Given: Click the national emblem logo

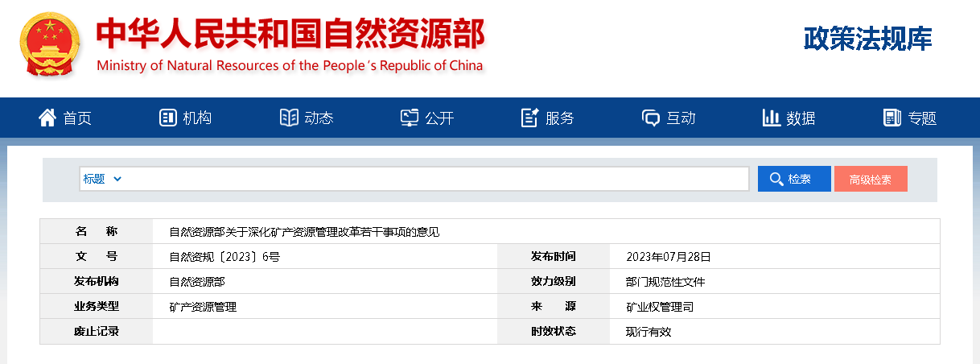Looking at the screenshot, I should point(48,46).
